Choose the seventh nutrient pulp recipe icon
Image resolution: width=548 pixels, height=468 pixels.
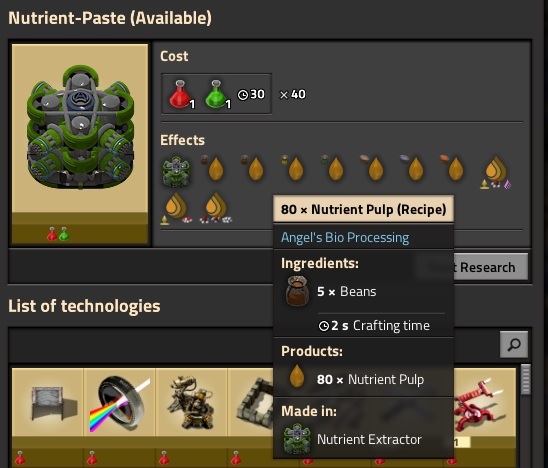(452, 168)
